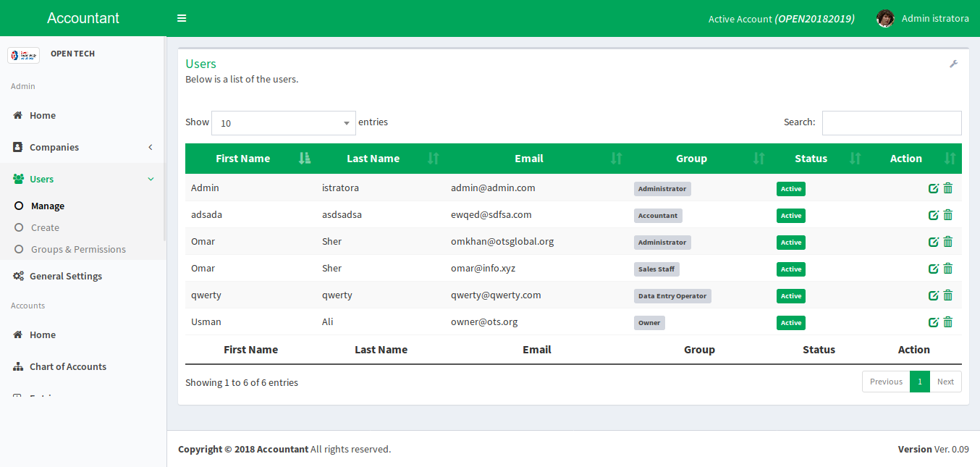Viewport: 980px width, 467px height.
Task: Click the first name Usman cell
Action: point(206,321)
